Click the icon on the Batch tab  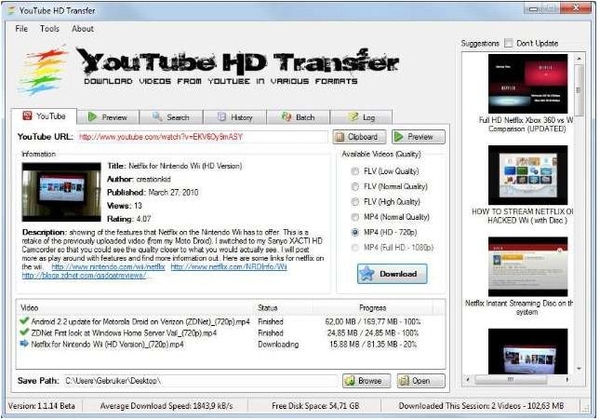287,117
